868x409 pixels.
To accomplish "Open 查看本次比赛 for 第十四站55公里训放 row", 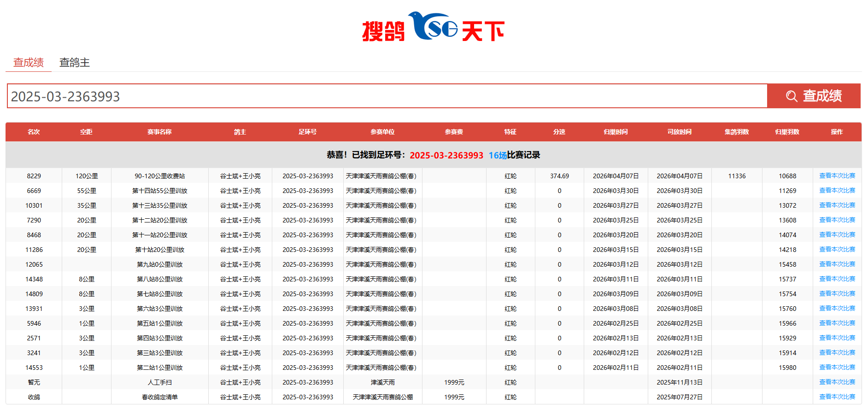I will click(x=837, y=190).
